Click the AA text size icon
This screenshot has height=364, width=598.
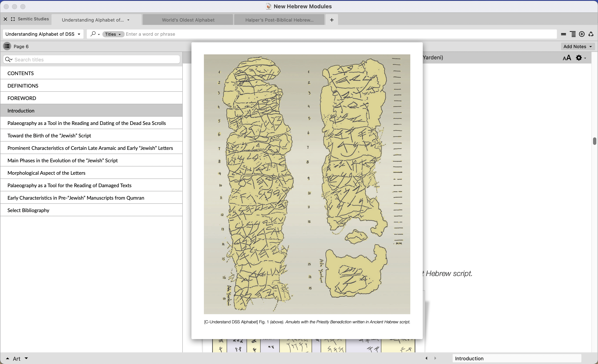click(567, 58)
